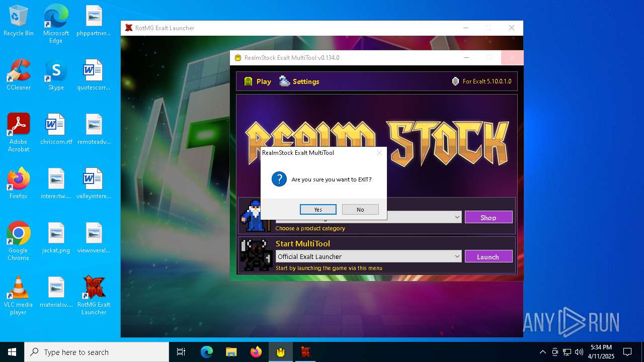Screen dimensions: 644x362
Task: Select the jackat.png desktop file
Action: (x=56, y=238)
